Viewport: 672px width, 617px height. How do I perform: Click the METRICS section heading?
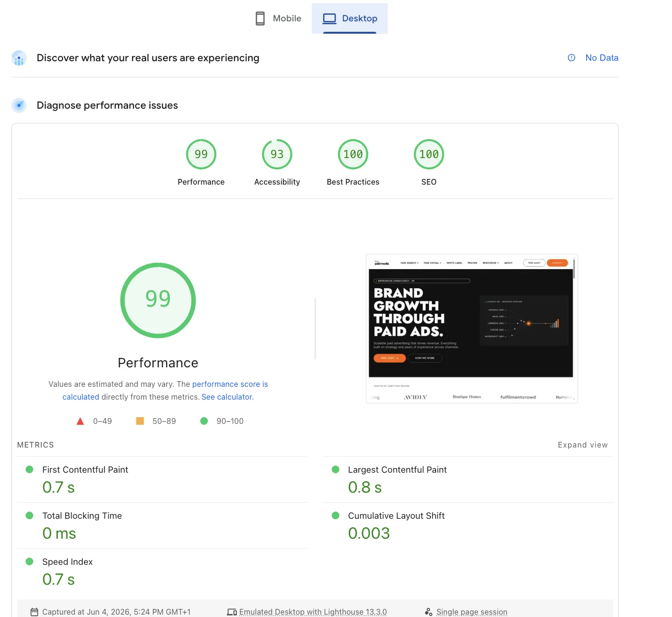click(36, 445)
